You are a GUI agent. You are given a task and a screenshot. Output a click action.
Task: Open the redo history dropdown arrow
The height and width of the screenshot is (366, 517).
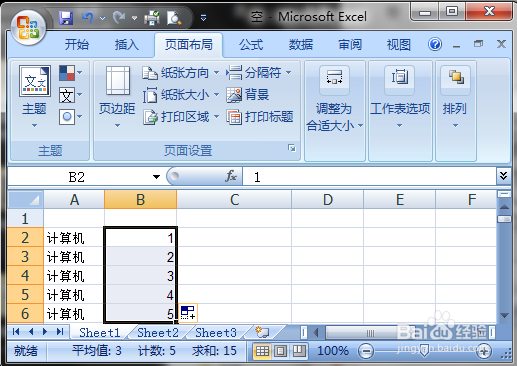pyautogui.click(x=134, y=18)
